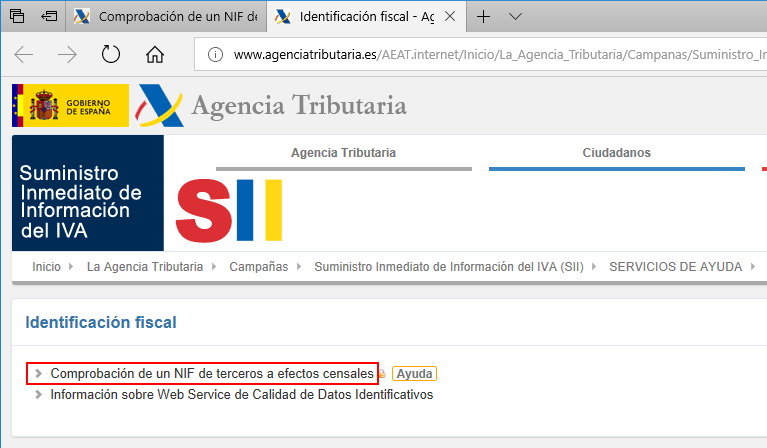767x448 pixels.
Task: Click the browser forward arrow
Action: click(67, 54)
